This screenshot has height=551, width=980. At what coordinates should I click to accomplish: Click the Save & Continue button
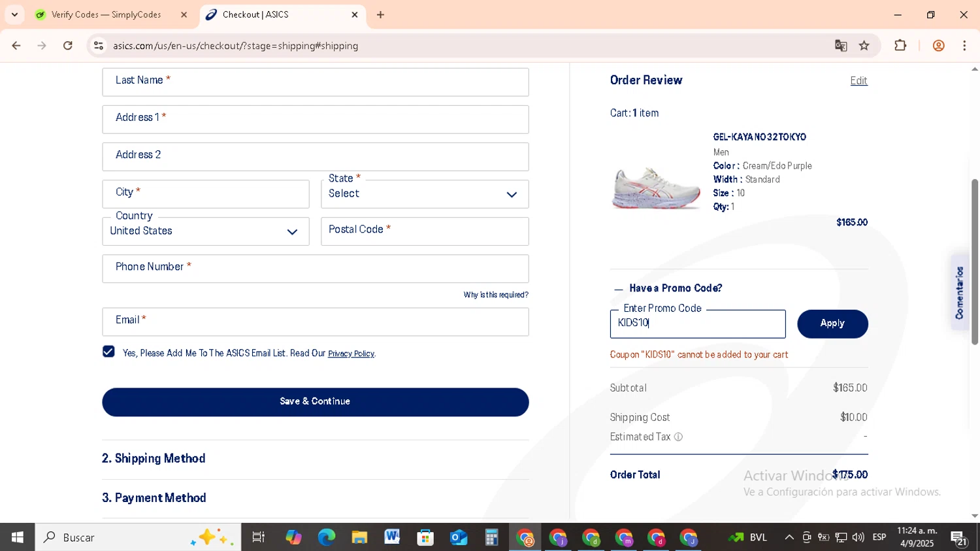[316, 402]
